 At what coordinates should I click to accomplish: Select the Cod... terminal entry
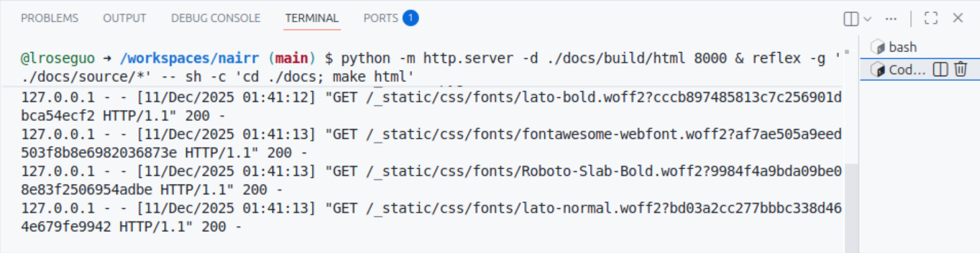pos(920,69)
